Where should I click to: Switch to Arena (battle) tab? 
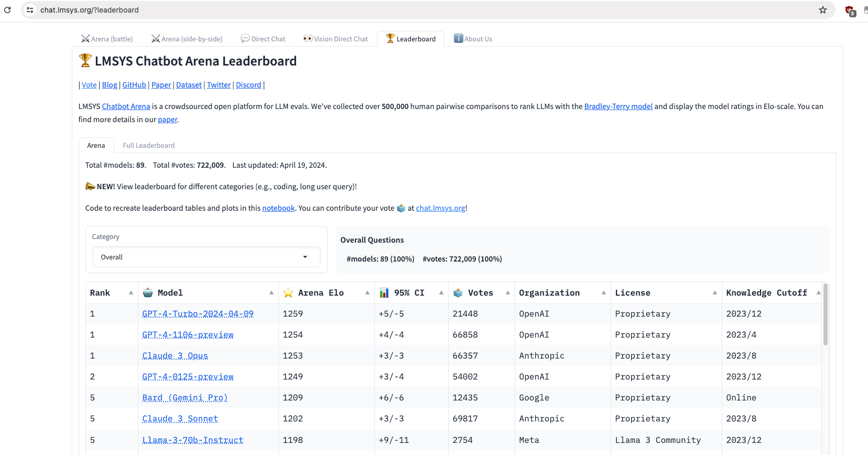coord(107,39)
